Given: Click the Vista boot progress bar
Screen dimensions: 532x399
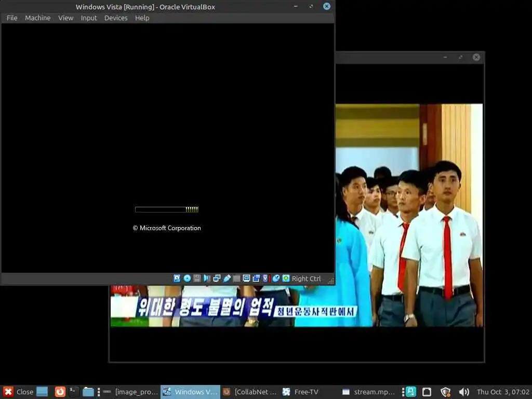Looking at the screenshot, I should click(167, 209).
